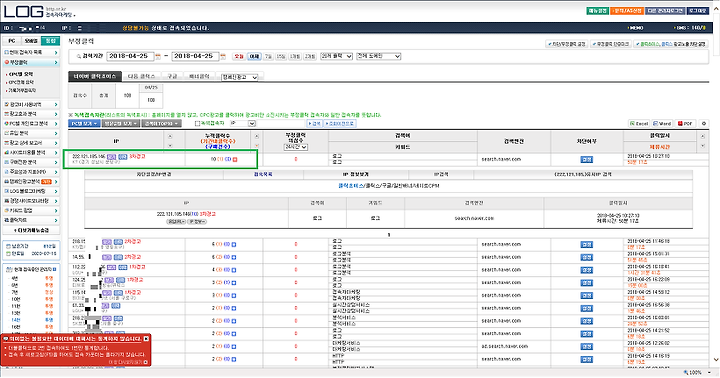Sort the IP column ascending with the up arrow
This screenshot has width=720, height=378.
(170, 136)
